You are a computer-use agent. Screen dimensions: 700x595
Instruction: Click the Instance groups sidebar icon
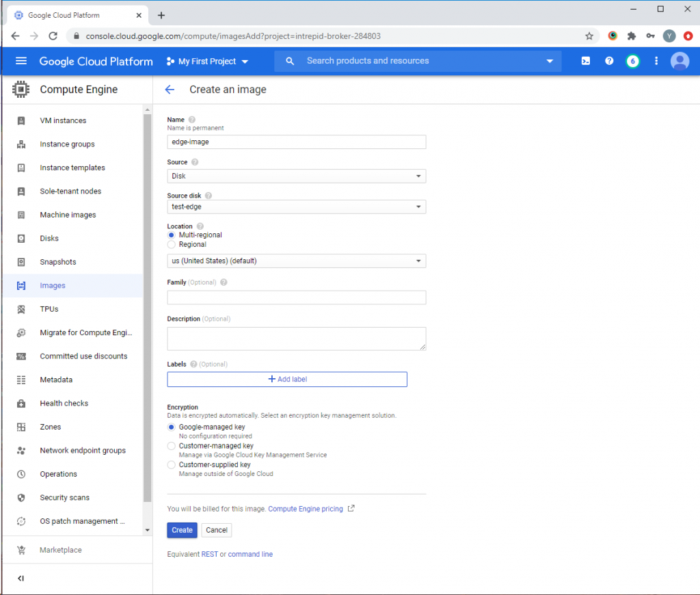pyautogui.click(x=21, y=144)
